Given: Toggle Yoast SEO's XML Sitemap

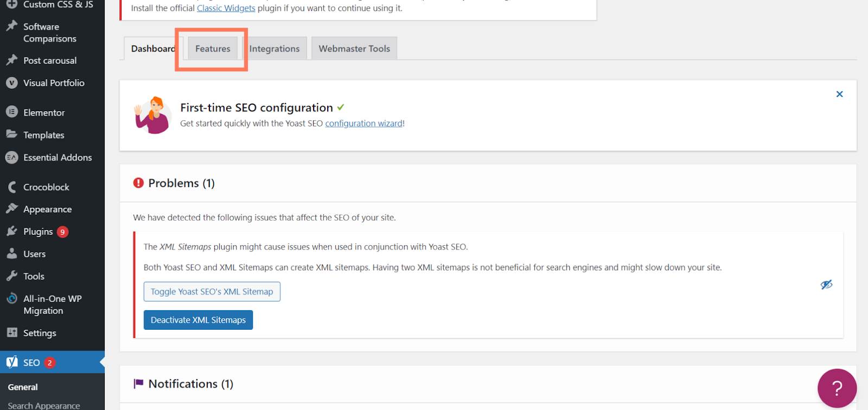Looking at the screenshot, I should click(x=212, y=292).
